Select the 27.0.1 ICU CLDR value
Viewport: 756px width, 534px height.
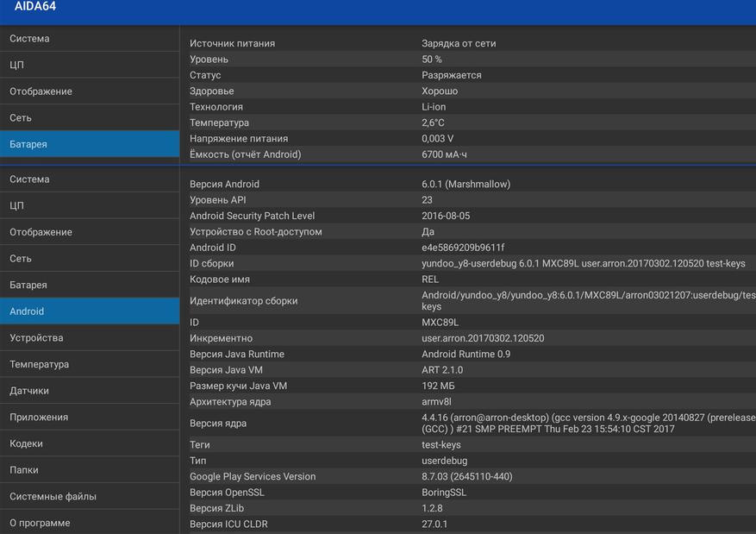click(x=434, y=525)
